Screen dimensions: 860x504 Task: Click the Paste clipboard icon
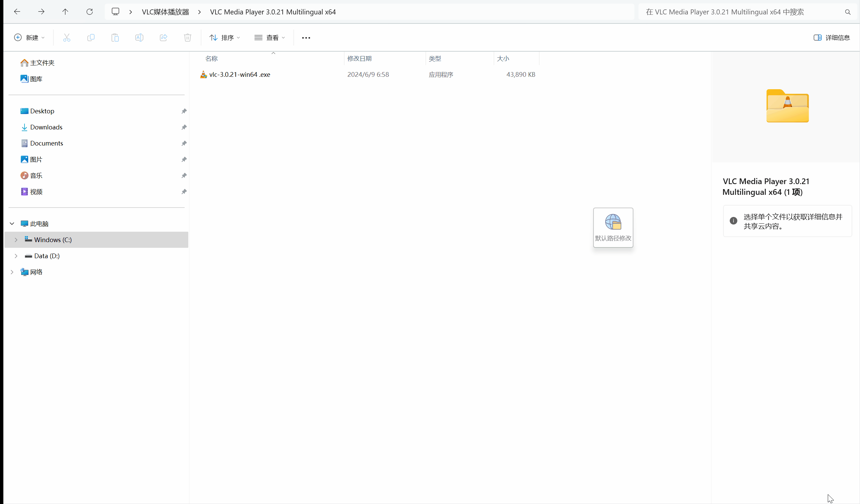[x=115, y=38]
